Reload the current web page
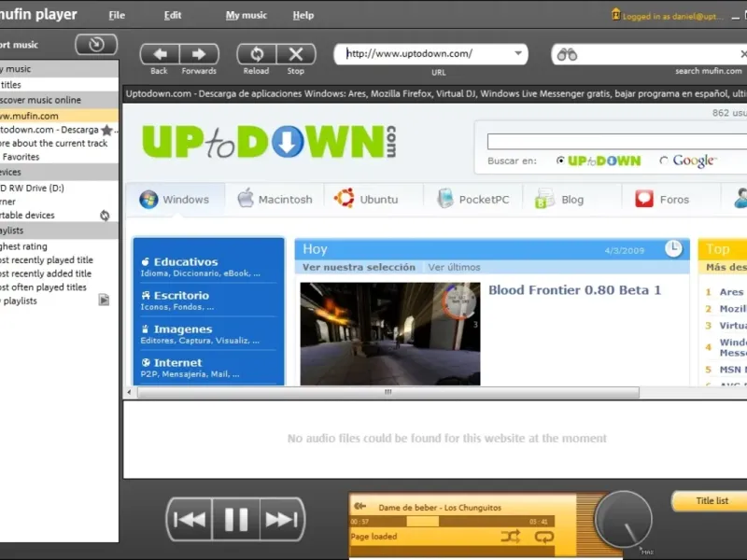 click(257, 54)
